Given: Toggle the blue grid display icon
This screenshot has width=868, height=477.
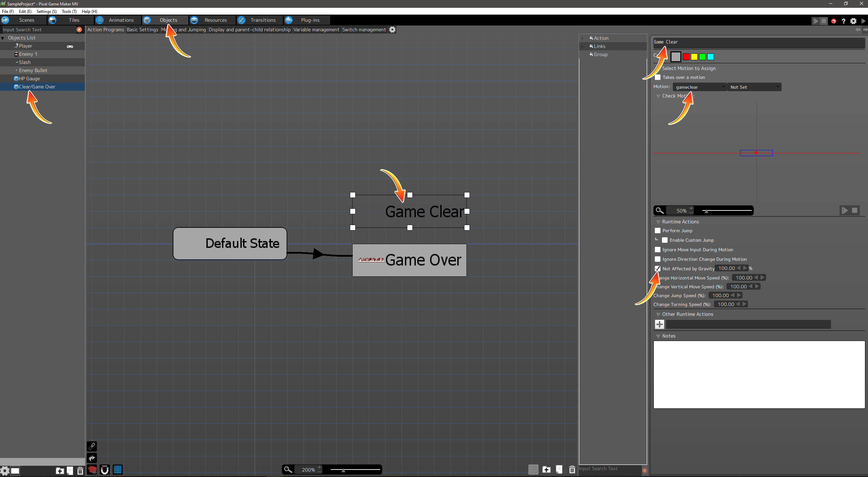Looking at the screenshot, I should pyautogui.click(x=118, y=470).
